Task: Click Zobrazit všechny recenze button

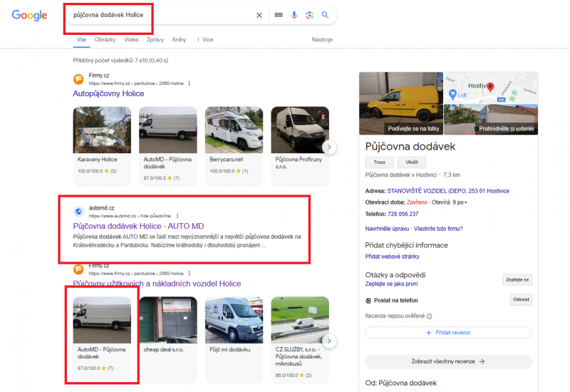Action: (x=449, y=361)
